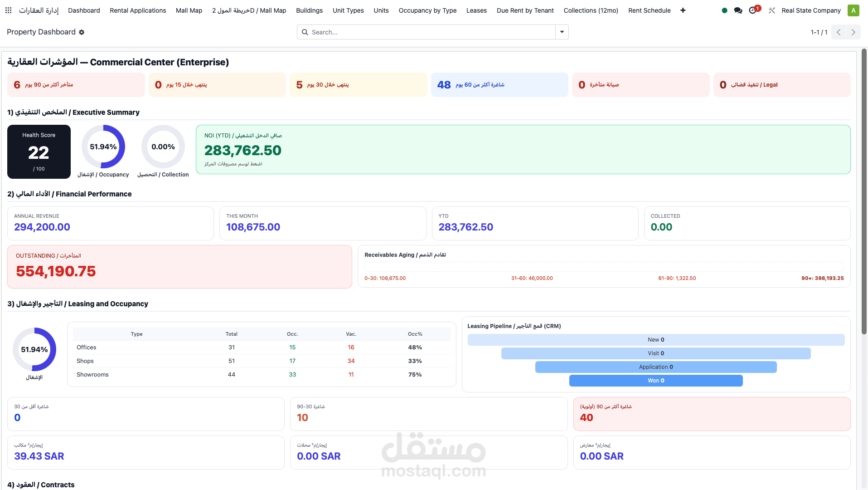Screen dimensions: 868x490
Task: Open the 2D Mall Map menu item
Action: [249, 10]
